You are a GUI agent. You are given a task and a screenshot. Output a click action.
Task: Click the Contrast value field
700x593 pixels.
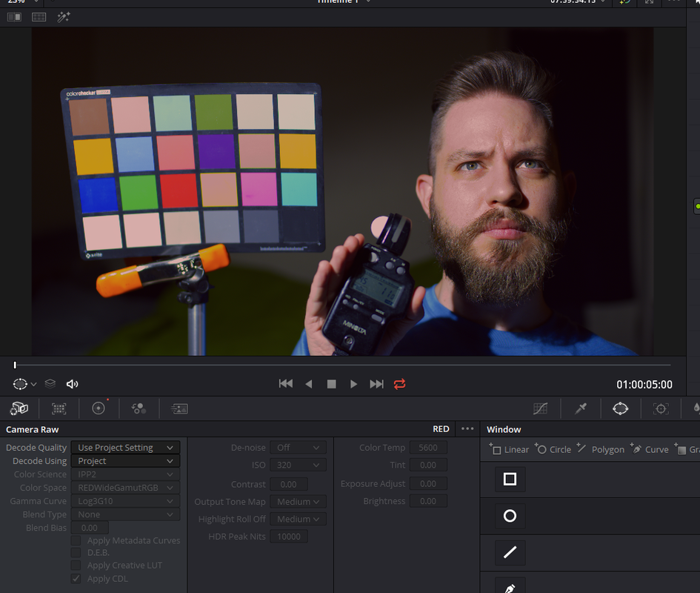pos(289,484)
